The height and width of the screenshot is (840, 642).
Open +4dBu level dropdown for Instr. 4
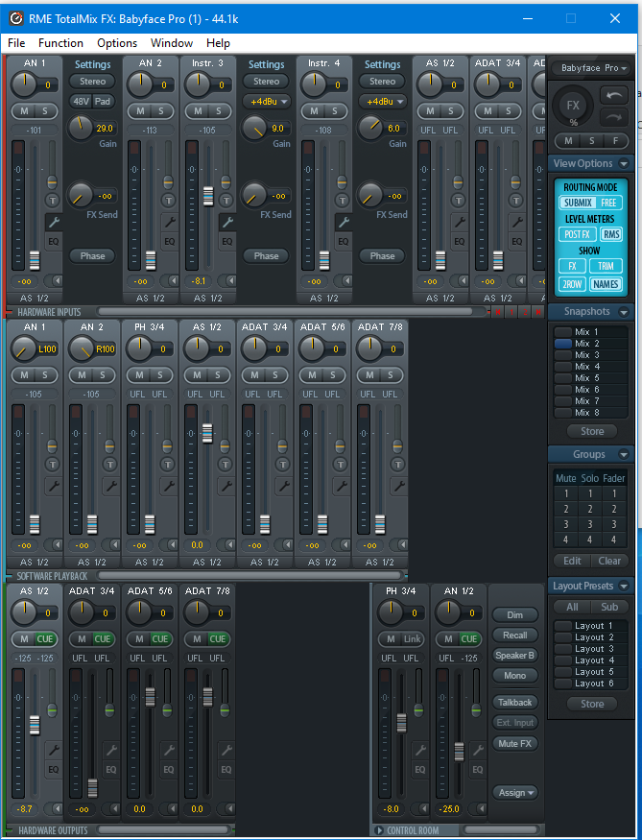point(382,101)
